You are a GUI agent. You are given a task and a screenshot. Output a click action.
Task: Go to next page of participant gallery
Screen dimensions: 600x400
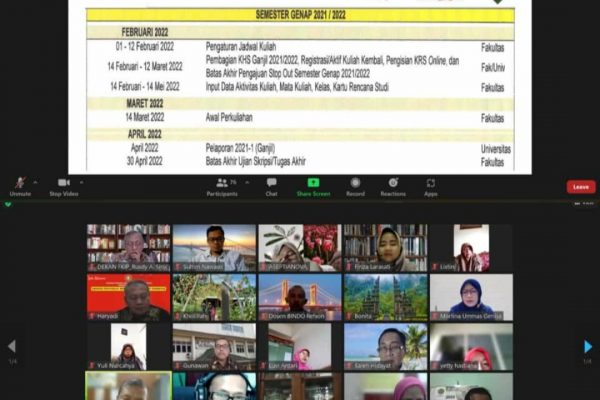588,346
